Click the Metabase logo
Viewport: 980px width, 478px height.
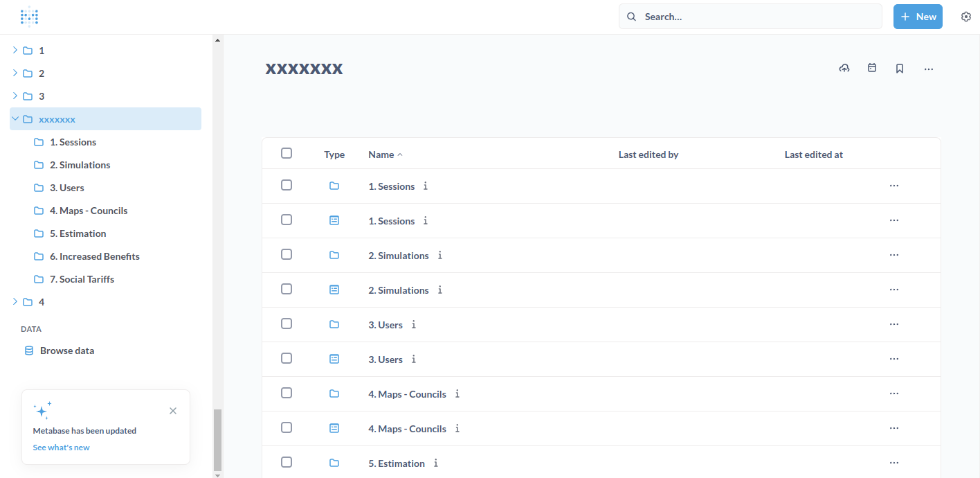(29, 16)
